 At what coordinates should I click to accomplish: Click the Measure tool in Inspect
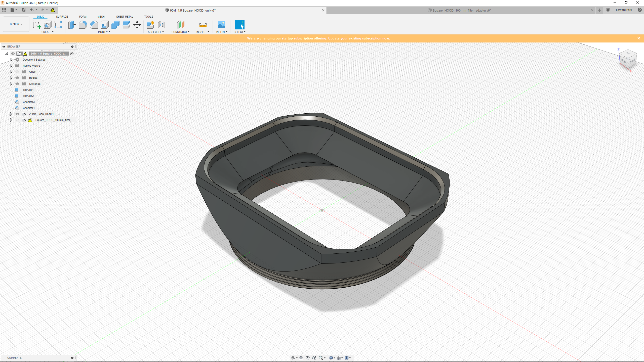click(203, 25)
